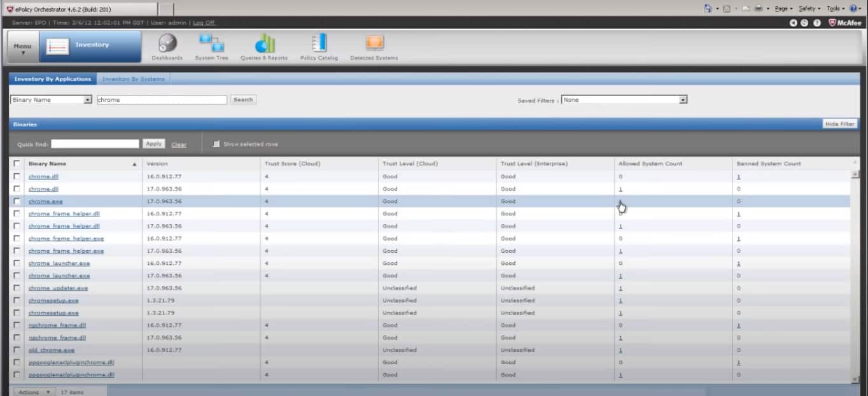The height and width of the screenshot is (396, 868).
Task: Open the System Tree icon
Action: (x=211, y=43)
